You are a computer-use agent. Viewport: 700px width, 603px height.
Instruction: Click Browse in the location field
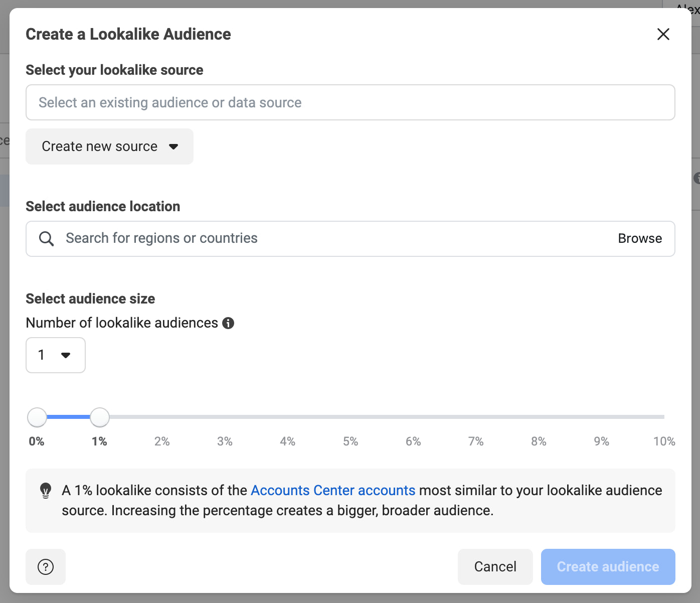coord(639,238)
